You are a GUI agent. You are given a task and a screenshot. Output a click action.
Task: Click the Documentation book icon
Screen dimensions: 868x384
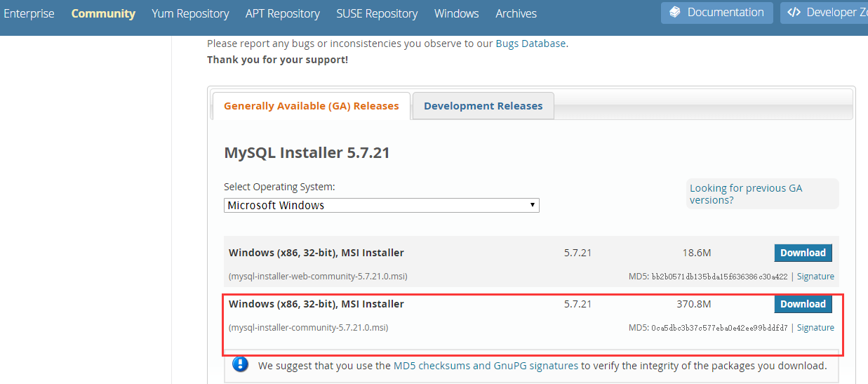pyautogui.click(x=674, y=13)
